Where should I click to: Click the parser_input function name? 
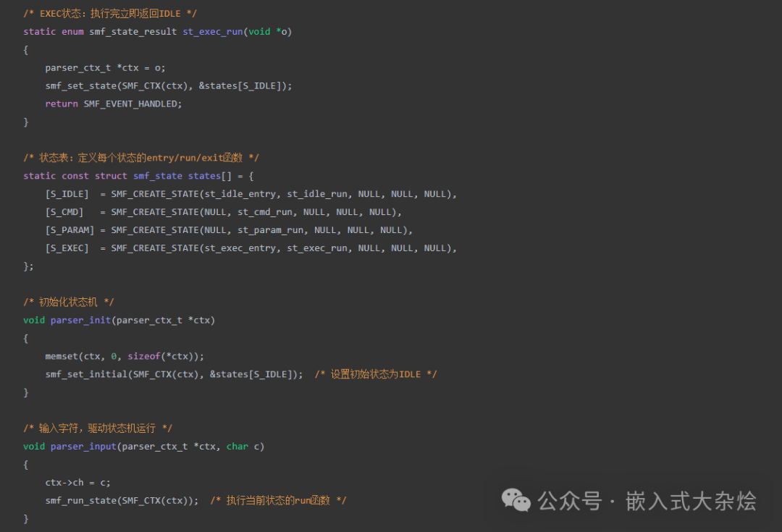point(83,447)
